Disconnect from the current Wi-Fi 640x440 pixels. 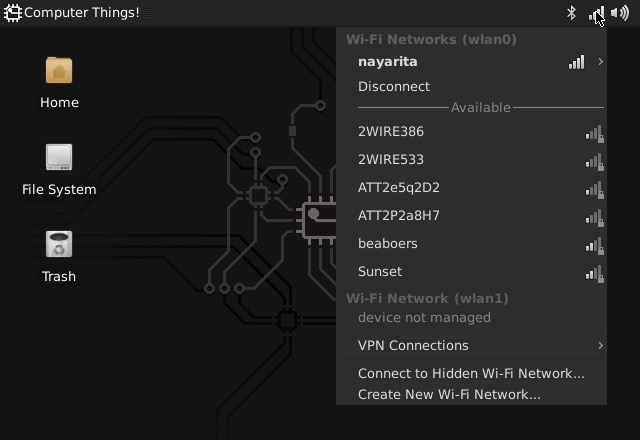(394, 87)
